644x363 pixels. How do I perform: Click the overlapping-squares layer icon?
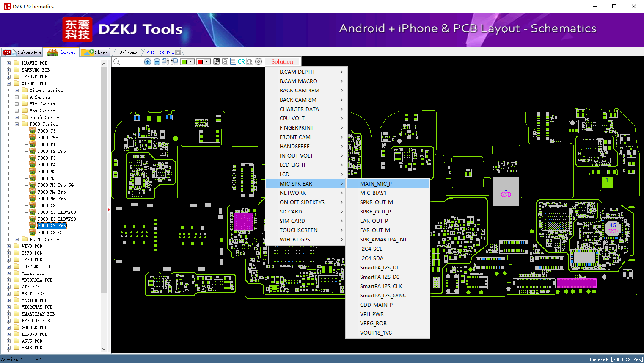point(217,62)
